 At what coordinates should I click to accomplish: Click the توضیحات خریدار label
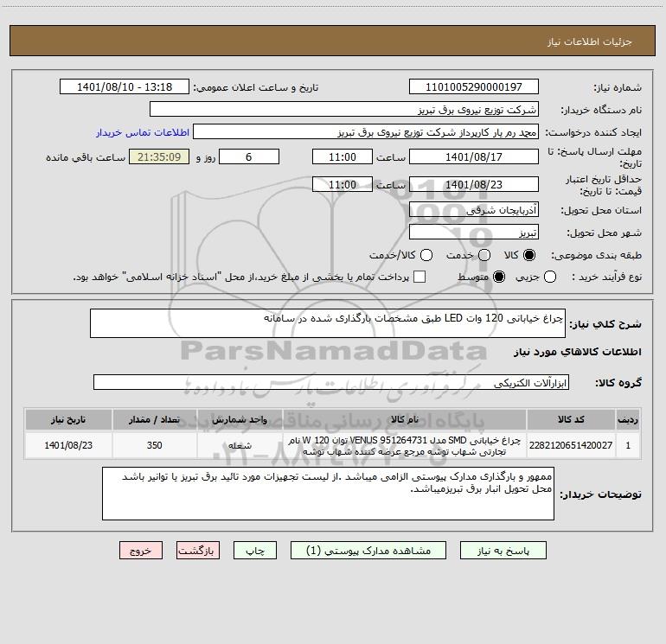[x=600, y=494]
